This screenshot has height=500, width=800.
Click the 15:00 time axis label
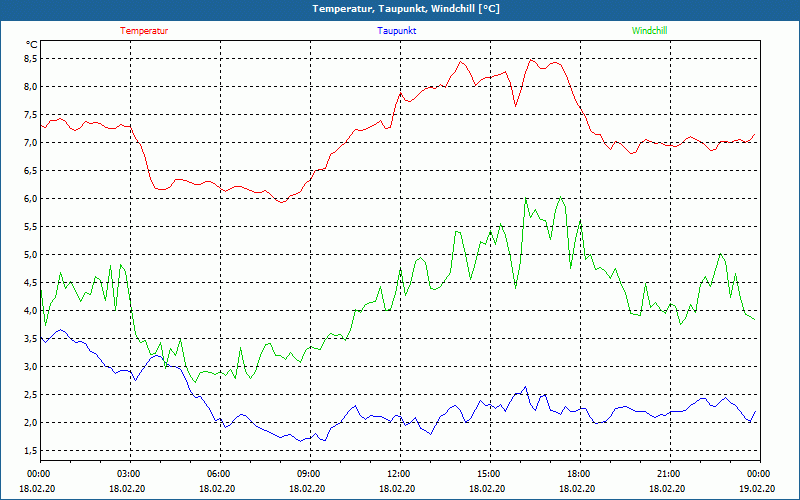[x=487, y=474]
